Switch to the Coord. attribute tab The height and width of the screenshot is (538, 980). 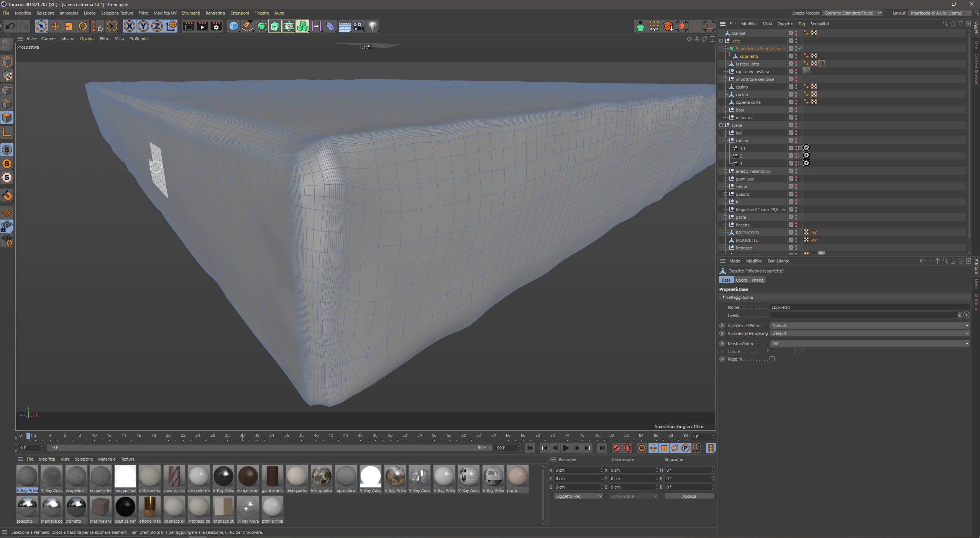(742, 280)
